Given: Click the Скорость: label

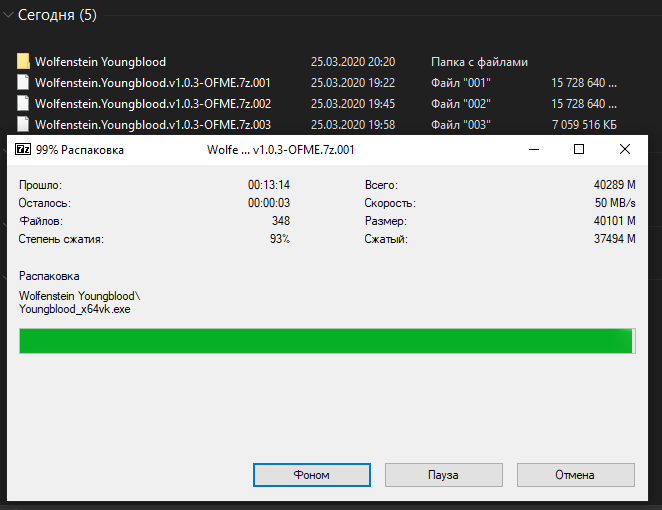Looking at the screenshot, I should 390,203.
